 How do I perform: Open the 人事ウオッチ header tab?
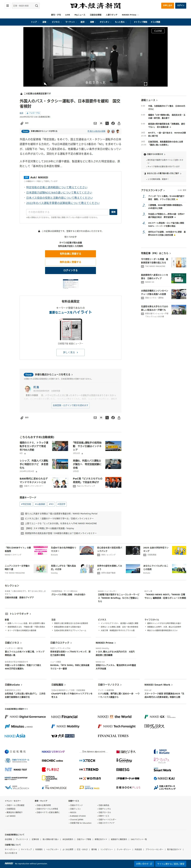112,15
